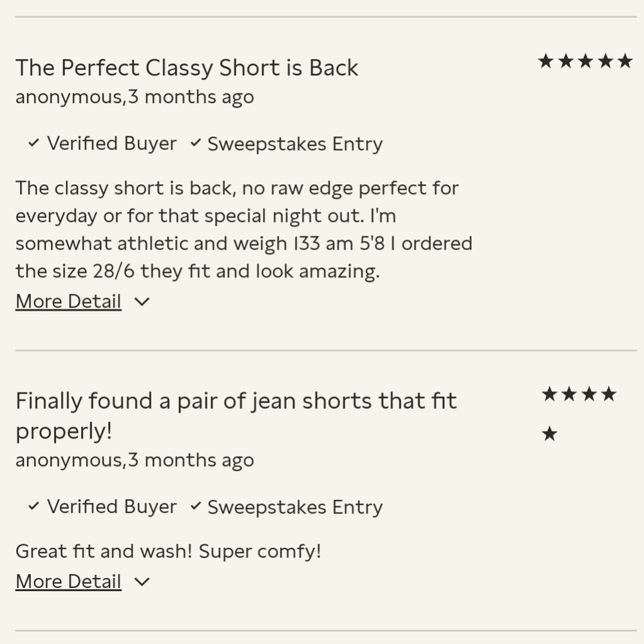The height and width of the screenshot is (644, 644).
Task: Click 'Great fit and wash! Super comfy!' text
Action: pos(168,551)
